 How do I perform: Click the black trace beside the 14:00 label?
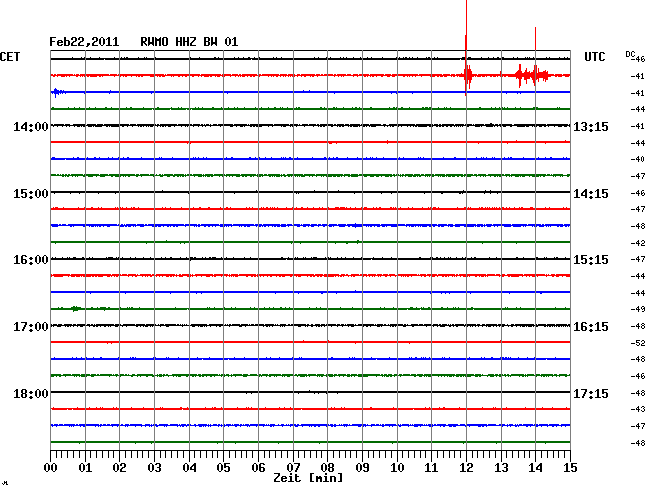(x=310, y=125)
